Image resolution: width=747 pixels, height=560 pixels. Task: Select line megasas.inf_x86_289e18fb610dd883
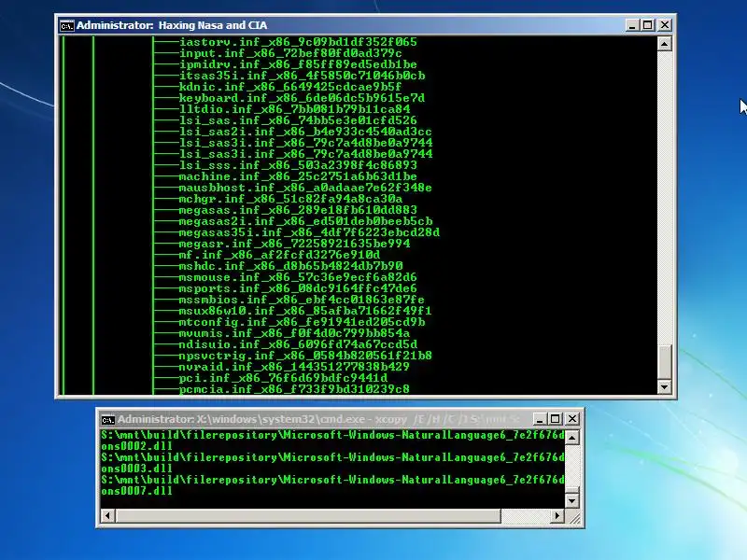298,210
